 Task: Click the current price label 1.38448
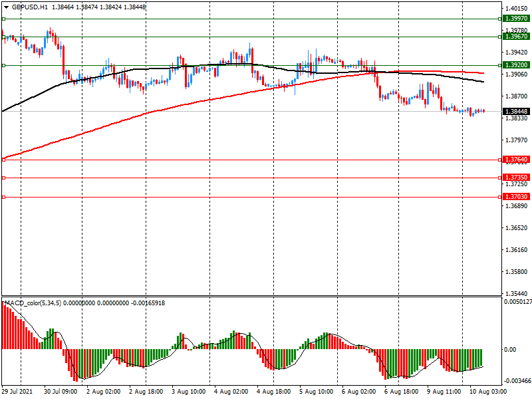pos(516,111)
